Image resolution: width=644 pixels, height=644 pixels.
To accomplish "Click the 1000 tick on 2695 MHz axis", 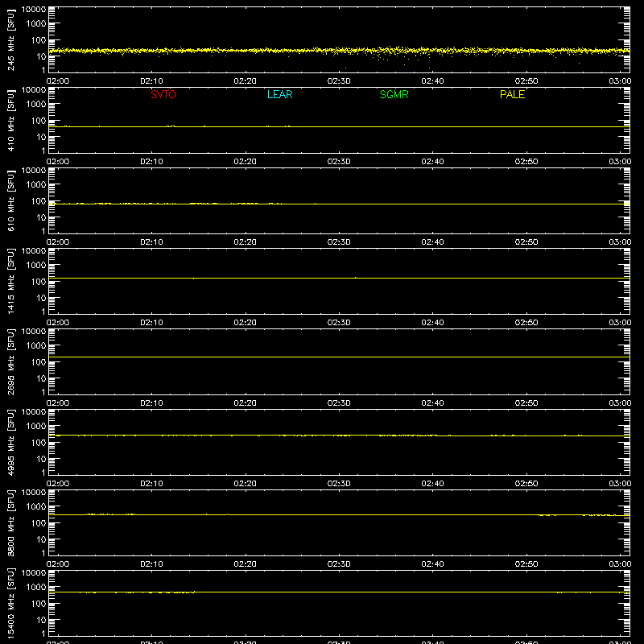I will click(x=36, y=346).
